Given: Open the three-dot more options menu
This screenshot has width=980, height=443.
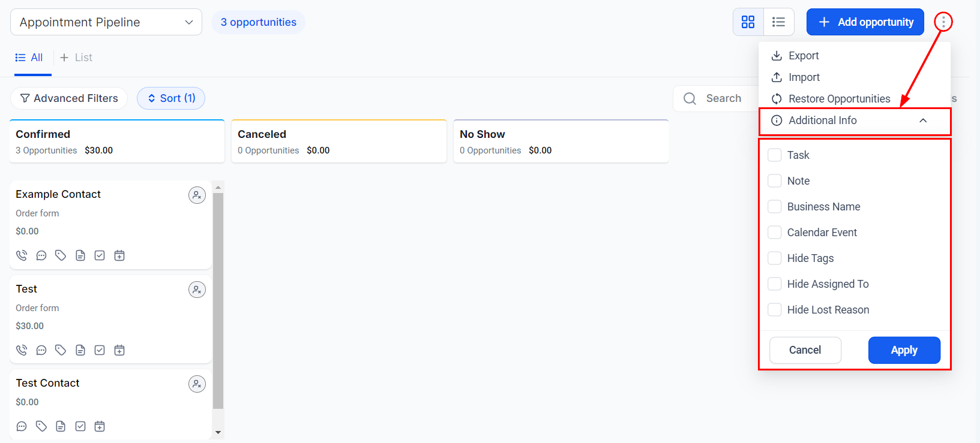Looking at the screenshot, I should [x=943, y=22].
